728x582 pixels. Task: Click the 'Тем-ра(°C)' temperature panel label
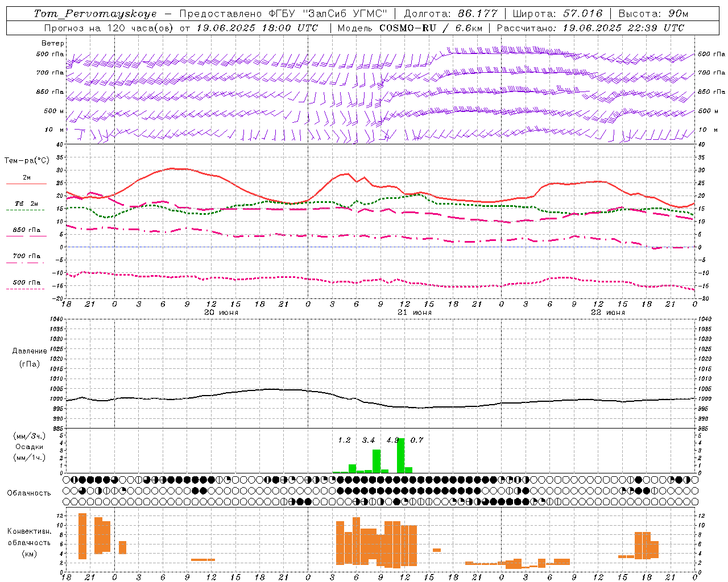27,161
